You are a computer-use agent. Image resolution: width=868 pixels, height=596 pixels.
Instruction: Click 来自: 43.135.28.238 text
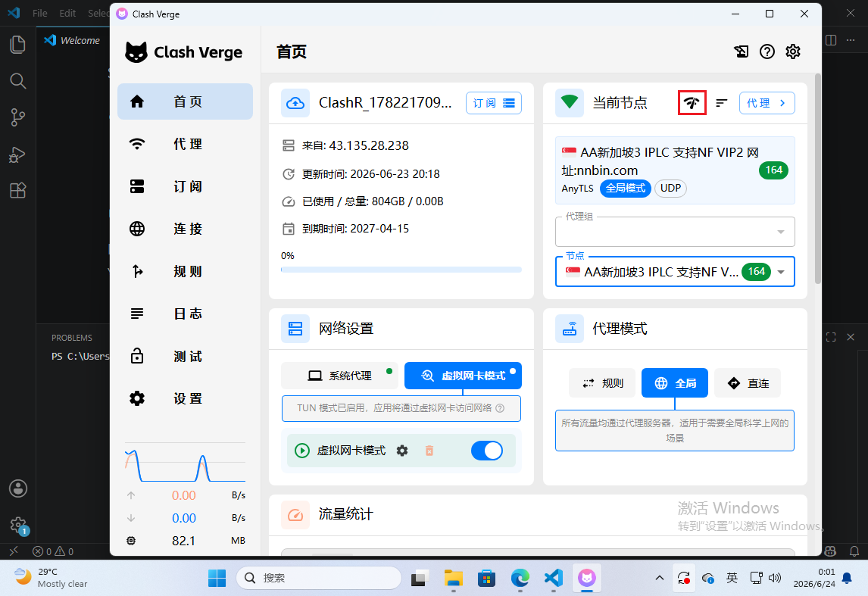point(354,145)
